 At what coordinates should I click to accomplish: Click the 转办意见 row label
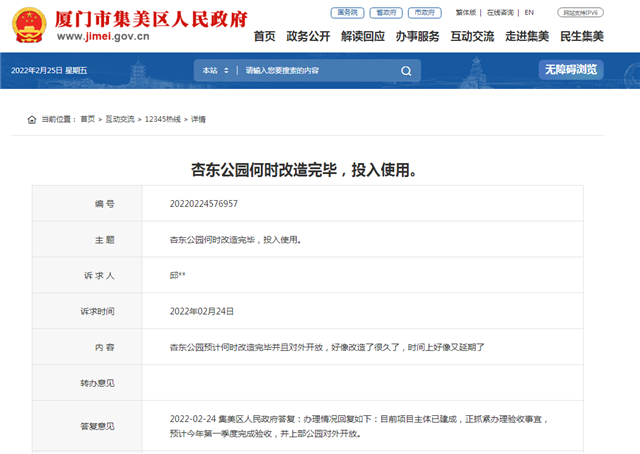click(97, 383)
